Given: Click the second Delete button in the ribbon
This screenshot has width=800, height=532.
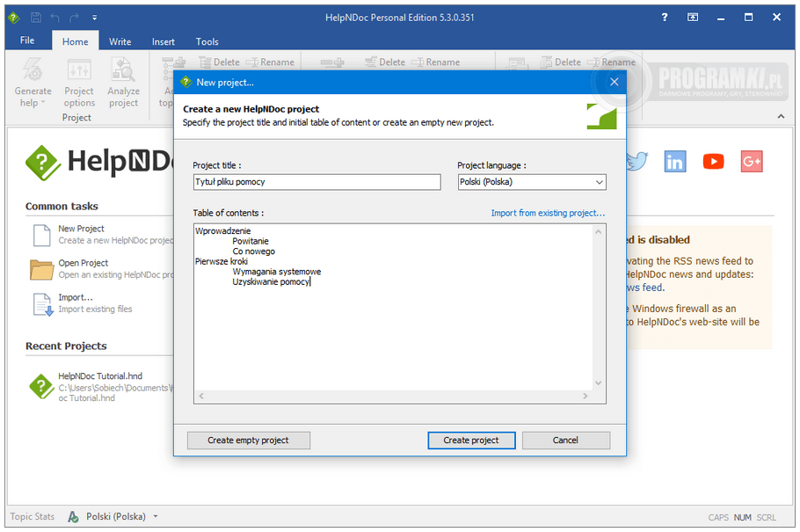Looking at the screenshot, I should [x=385, y=62].
